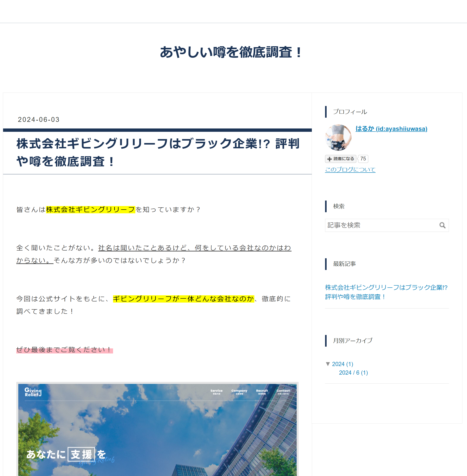This screenshot has width=467, height=476.
Task: Open the 2024 / 6 (1) archive link
Action: click(353, 372)
